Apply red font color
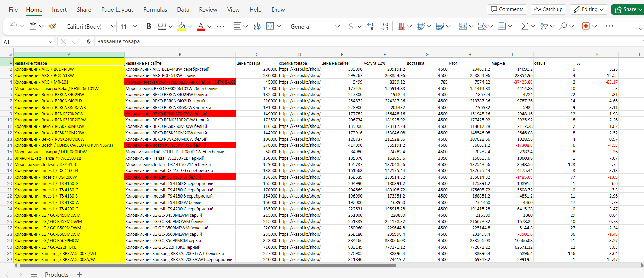644x278 pixels. click(201, 26)
